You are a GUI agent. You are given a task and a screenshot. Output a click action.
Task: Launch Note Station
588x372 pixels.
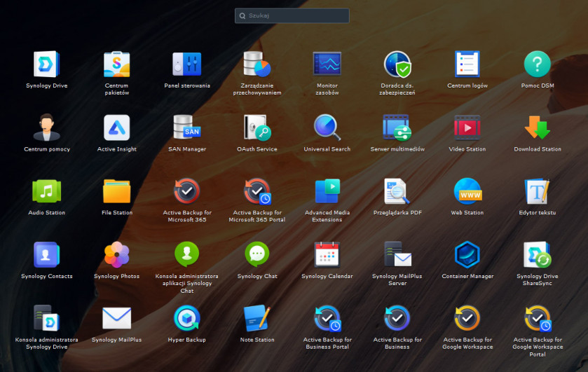tap(257, 318)
